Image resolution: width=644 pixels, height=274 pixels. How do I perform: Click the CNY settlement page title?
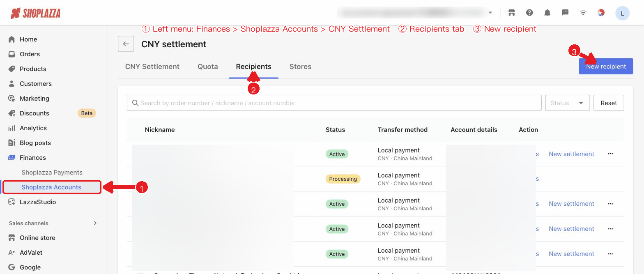click(174, 44)
